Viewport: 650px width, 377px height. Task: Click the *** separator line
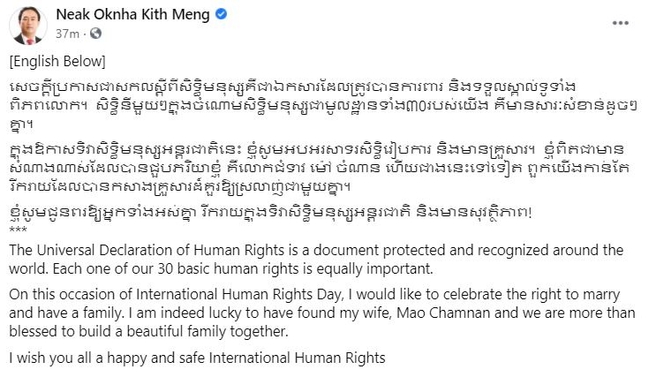pos(18,230)
